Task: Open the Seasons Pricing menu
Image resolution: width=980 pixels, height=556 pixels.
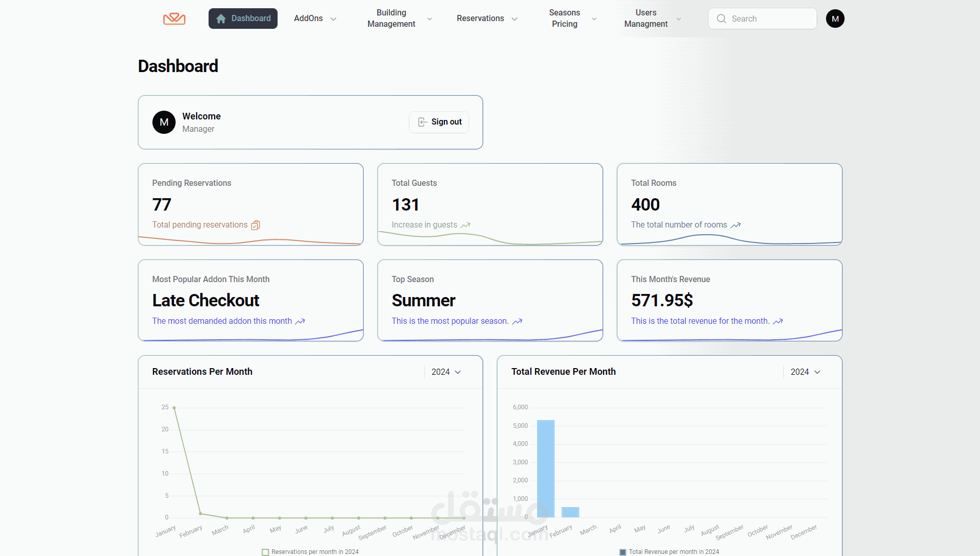Action: (x=572, y=19)
